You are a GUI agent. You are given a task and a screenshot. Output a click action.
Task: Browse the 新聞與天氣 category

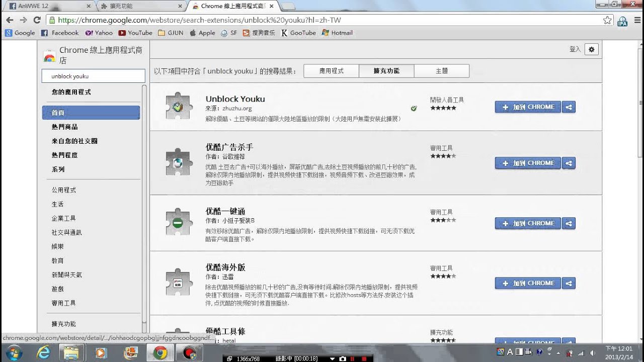(x=66, y=275)
